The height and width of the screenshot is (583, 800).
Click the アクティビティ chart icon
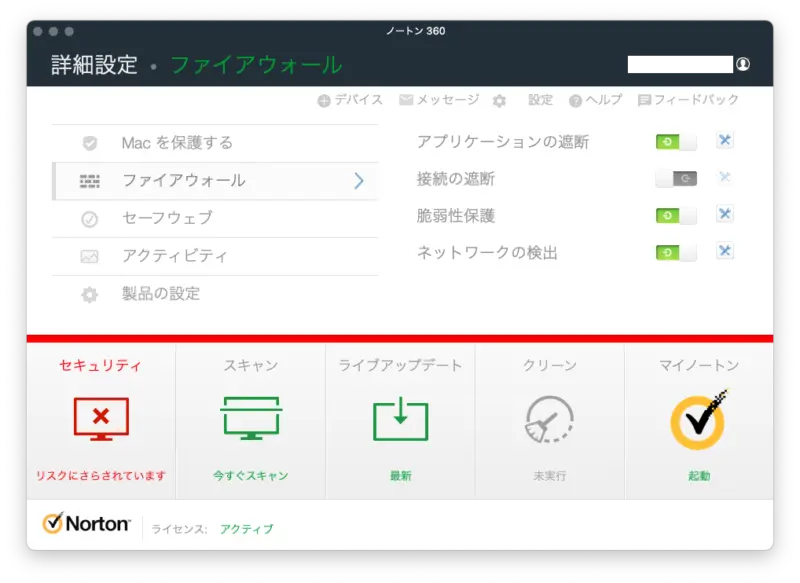point(90,256)
